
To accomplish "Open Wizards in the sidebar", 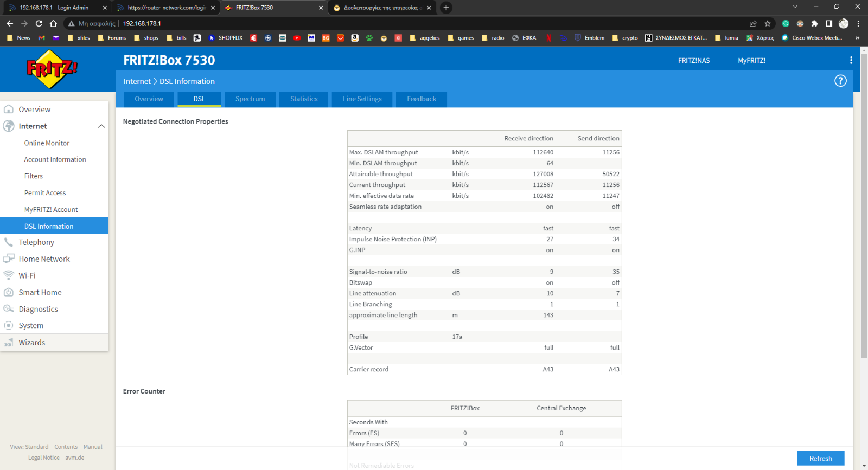I will [54, 343].
